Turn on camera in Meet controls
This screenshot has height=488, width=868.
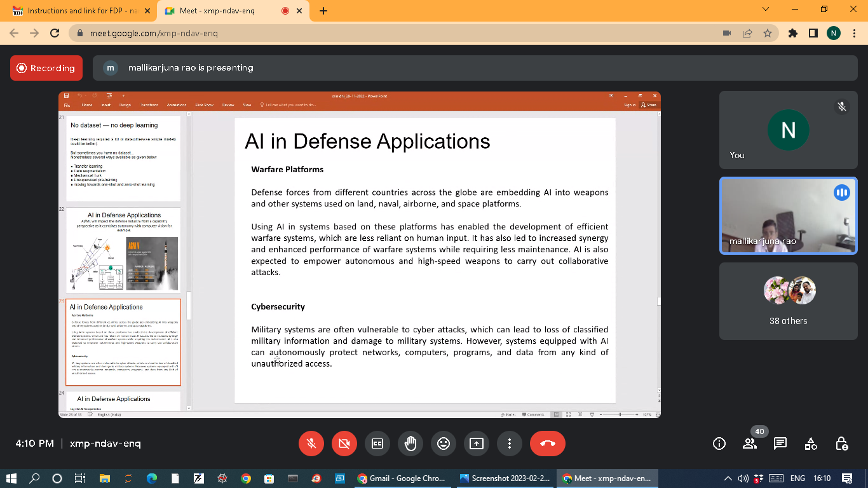click(x=344, y=444)
